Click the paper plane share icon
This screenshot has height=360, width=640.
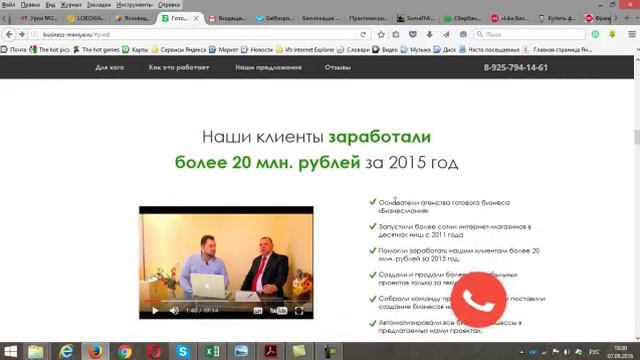(446, 35)
